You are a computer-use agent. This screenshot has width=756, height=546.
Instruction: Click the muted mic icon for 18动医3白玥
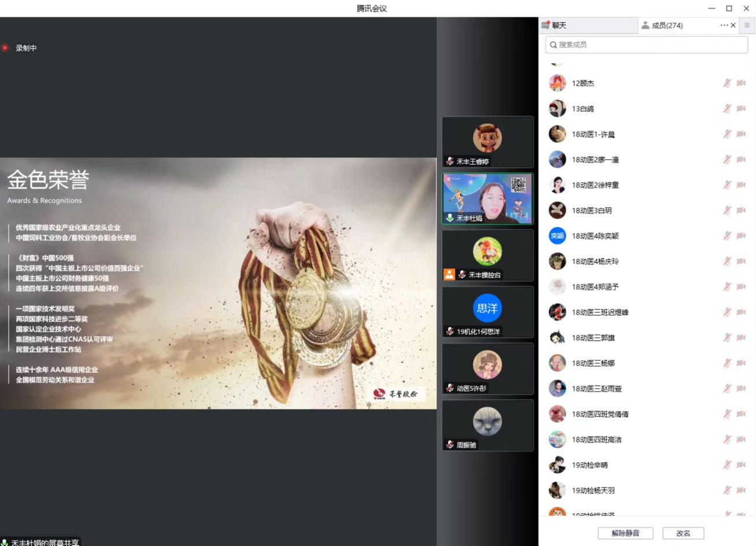[727, 211]
